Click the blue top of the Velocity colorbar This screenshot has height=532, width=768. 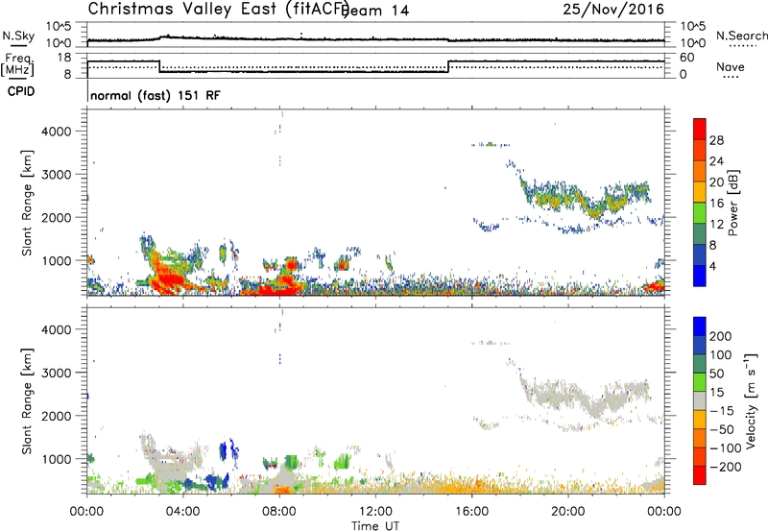(700, 326)
